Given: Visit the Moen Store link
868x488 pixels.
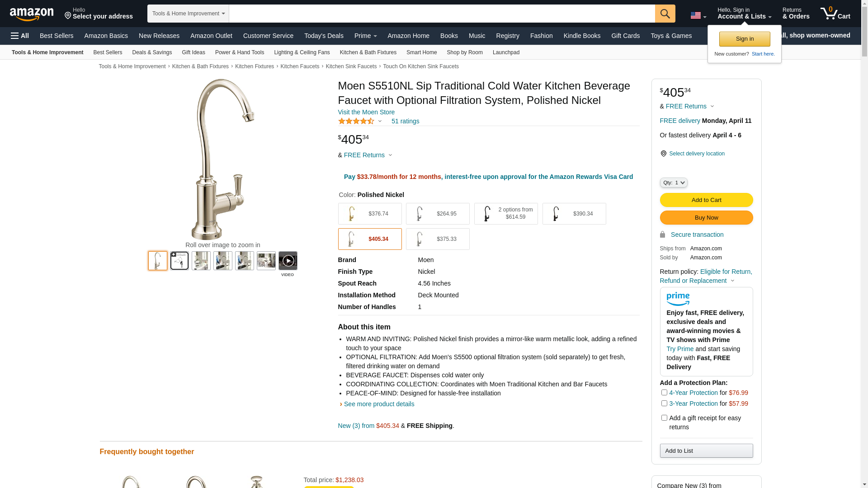Looking at the screenshot, I should tap(366, 112).
